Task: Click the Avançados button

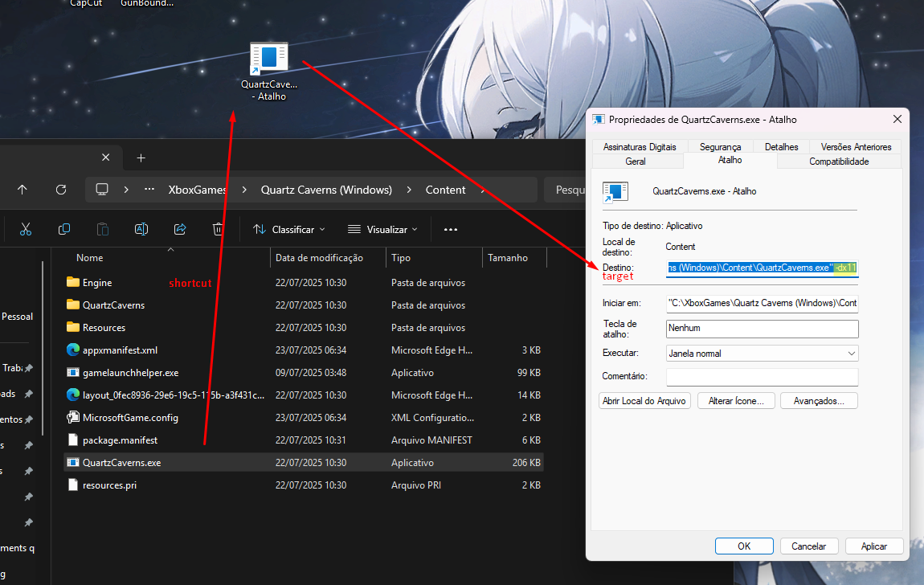Action: (x=819, y=401)
